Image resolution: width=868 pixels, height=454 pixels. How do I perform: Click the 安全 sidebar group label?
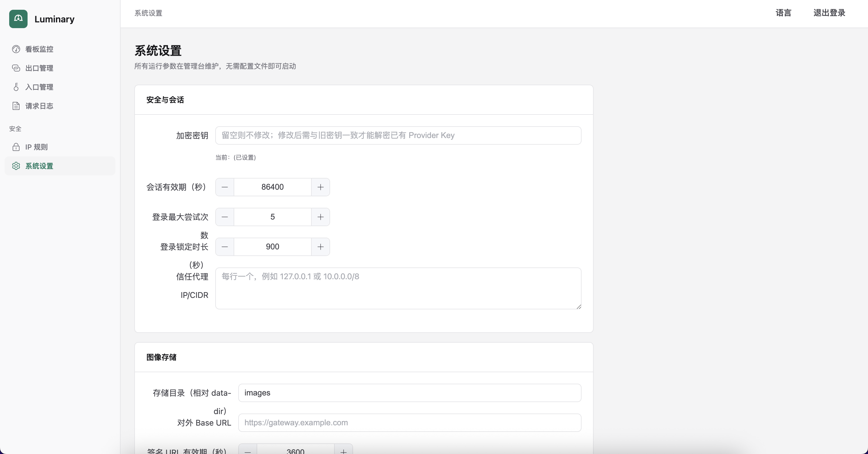pyautogui.click(x=15, y=129)
